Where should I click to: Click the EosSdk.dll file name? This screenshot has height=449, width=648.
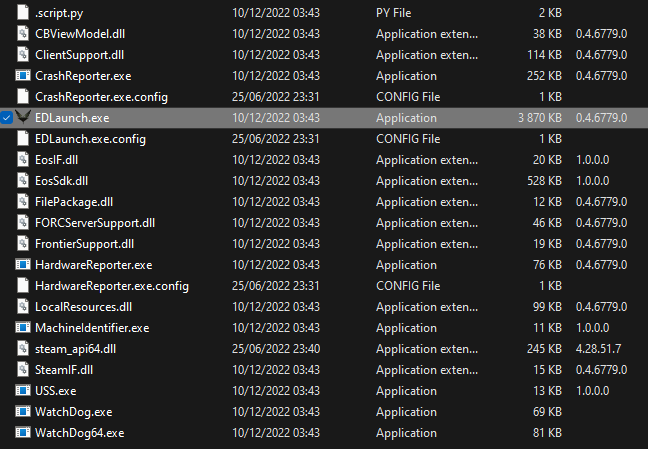(62, 181)
